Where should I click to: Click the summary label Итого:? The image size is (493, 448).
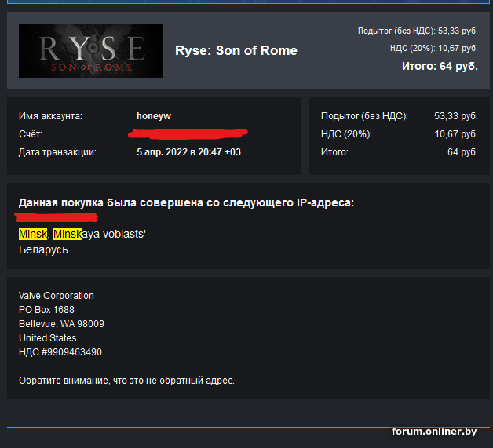point(334,152)
